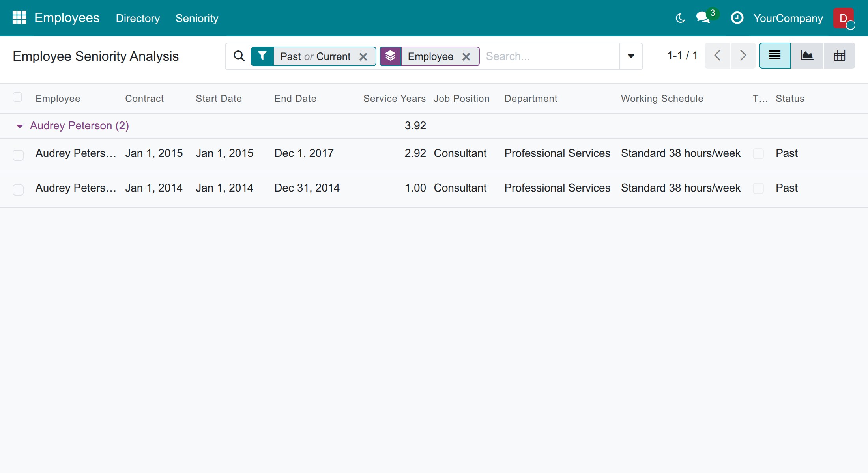Screen dimensions: 868x473
Task: Click Dec 31, 2014 end date cell
Action: tap(307, 188)
